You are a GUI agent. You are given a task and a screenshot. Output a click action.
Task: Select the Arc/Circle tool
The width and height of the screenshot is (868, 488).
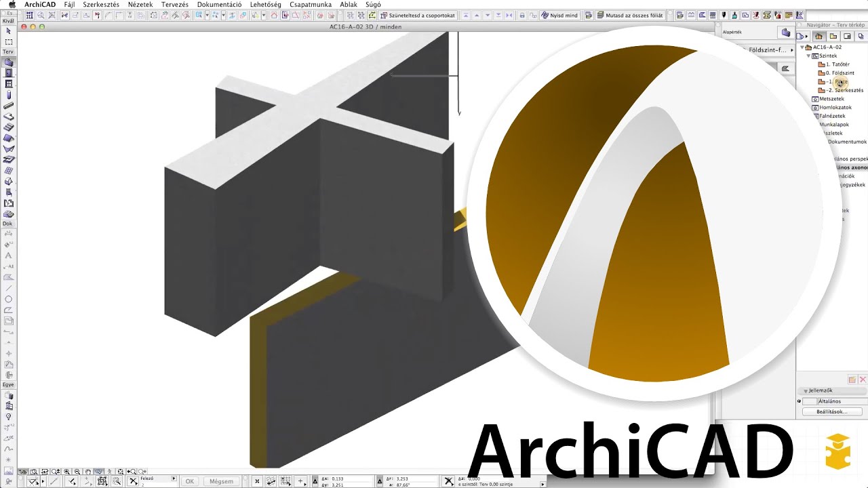click(9, 299)
